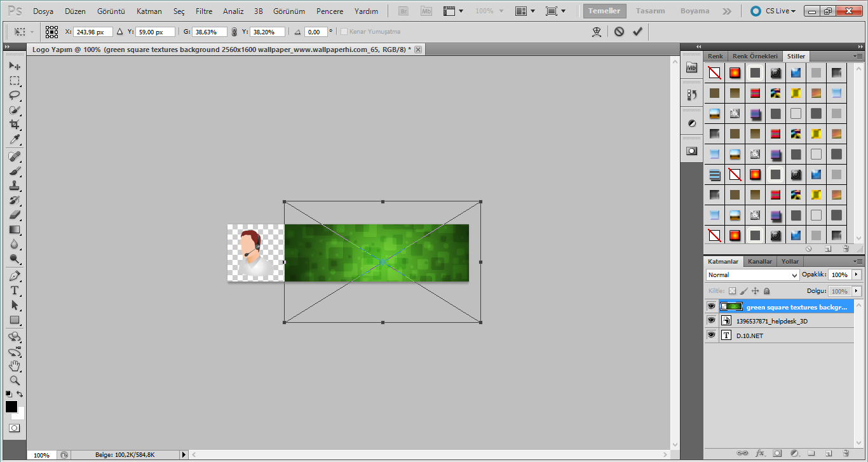Viewport: 868px width, 462px height.
Task: Switch to the Tasarım workspace
Action: point(651,11)
